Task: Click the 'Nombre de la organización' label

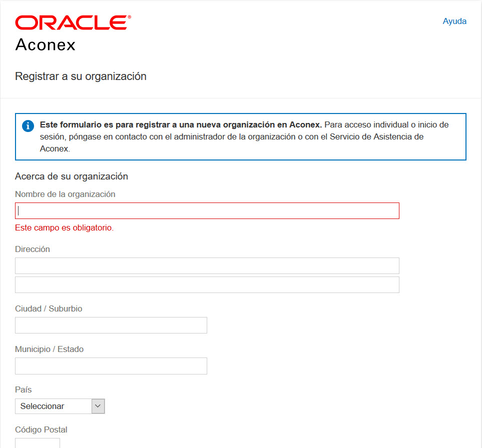Action: pyautogui.click(x=65, y=194)
